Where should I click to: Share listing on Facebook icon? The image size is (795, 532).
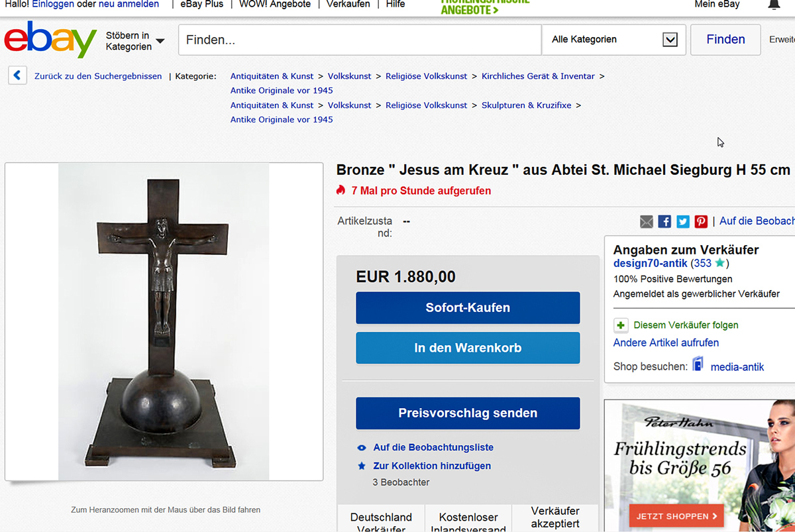(664, 221)
